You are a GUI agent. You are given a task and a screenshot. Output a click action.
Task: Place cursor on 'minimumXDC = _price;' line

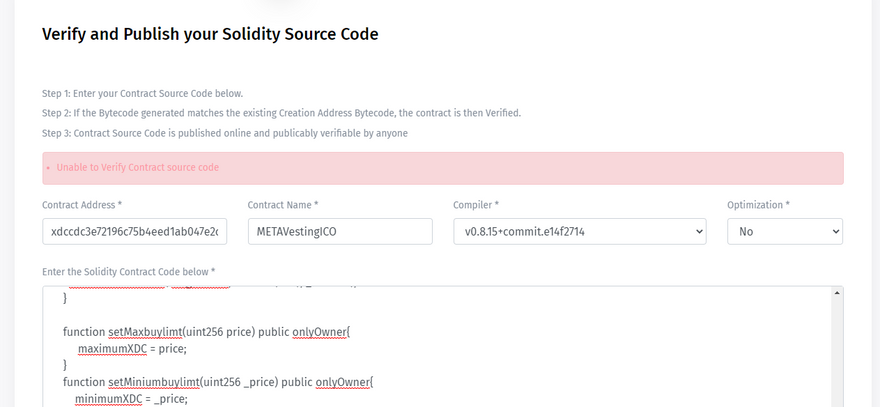point(131,398)
